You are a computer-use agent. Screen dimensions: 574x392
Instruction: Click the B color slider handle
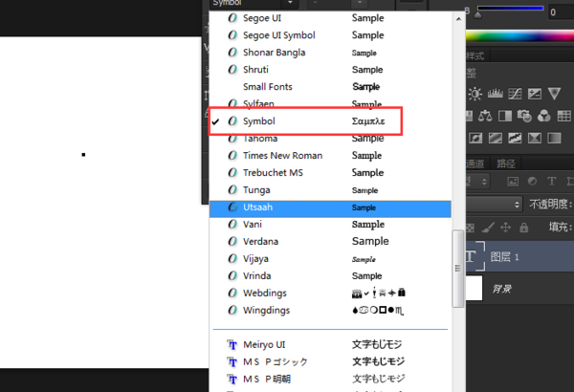(x=477, y=15)
